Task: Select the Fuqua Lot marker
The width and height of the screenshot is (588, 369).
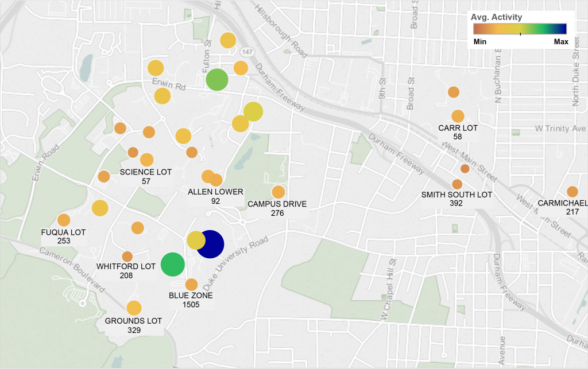Action: [64, 221]
